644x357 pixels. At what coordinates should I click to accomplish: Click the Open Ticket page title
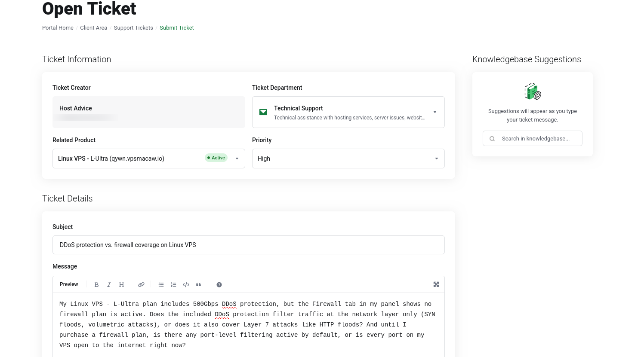click(89, 9)
